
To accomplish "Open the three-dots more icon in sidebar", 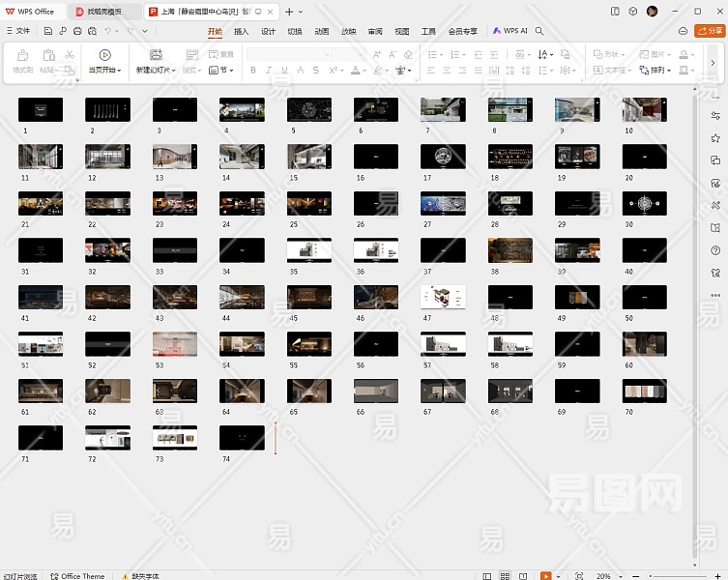I will [715, 296].
